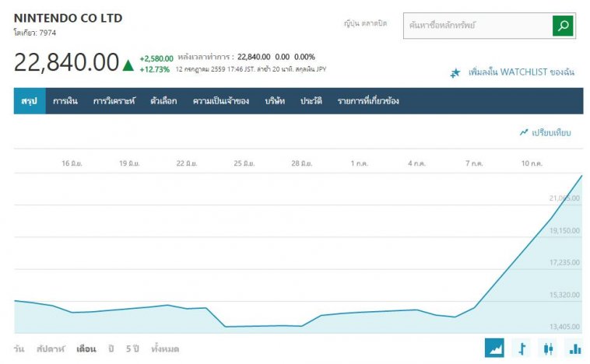Open the สรุป tab
Image resolution: width=590 pixels, height=364 pixels.
[x=30, y=101]
